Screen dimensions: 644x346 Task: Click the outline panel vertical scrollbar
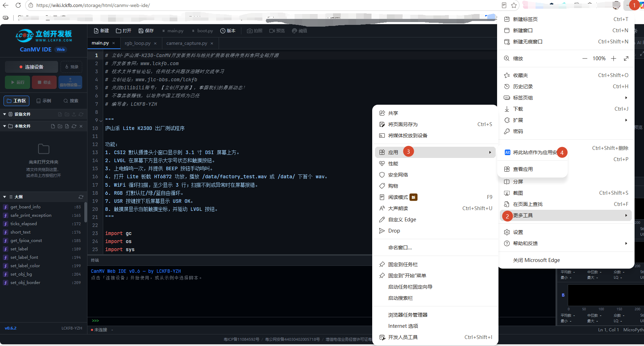[x=86, y=212]
